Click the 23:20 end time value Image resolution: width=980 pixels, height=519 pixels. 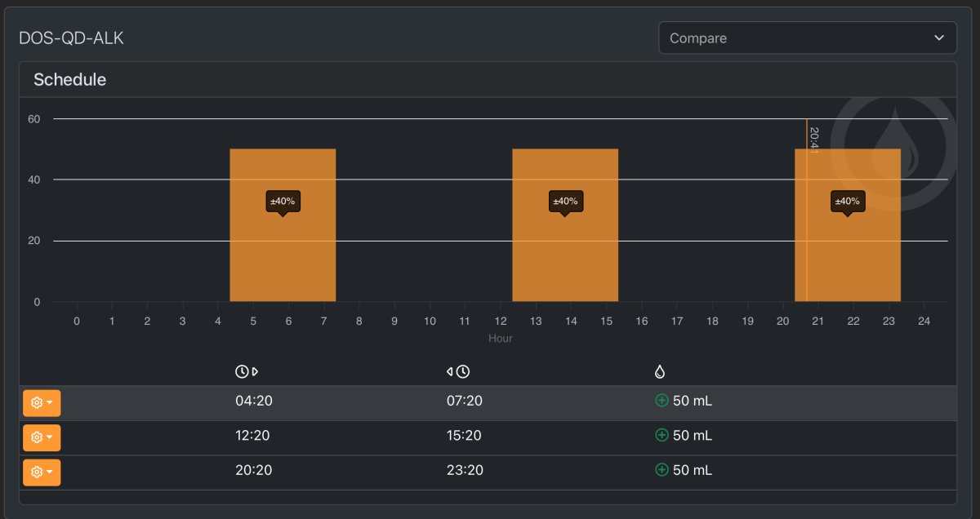point(464,469)
